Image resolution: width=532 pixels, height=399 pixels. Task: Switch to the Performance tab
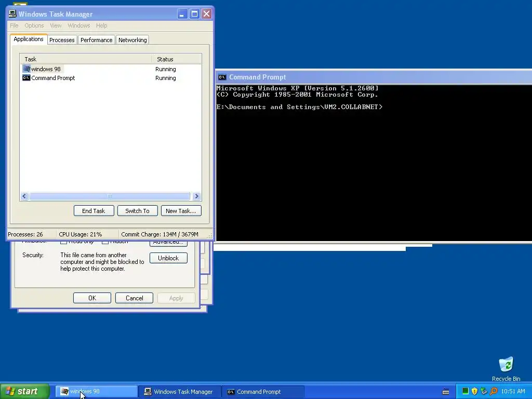click(96, 40)
